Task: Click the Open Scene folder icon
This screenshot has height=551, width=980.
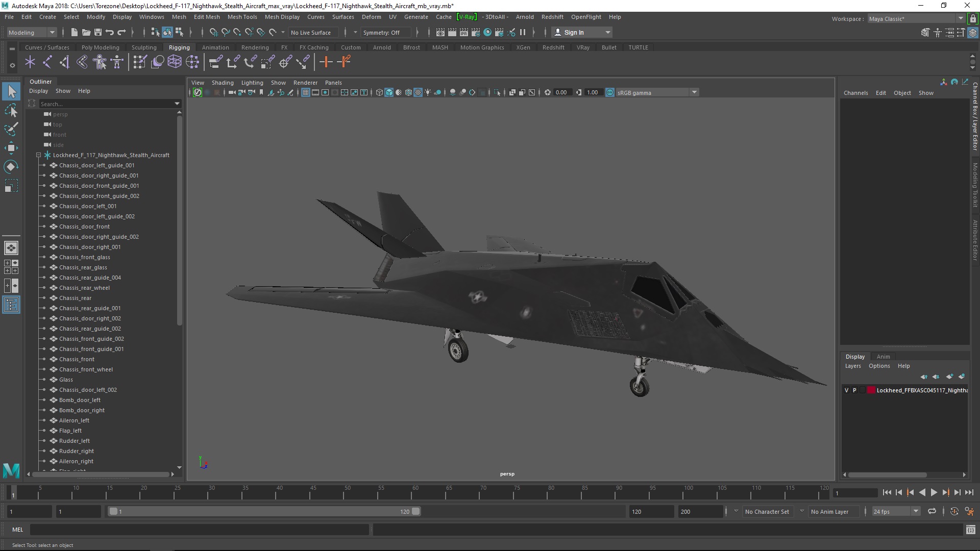Action: 86,32
